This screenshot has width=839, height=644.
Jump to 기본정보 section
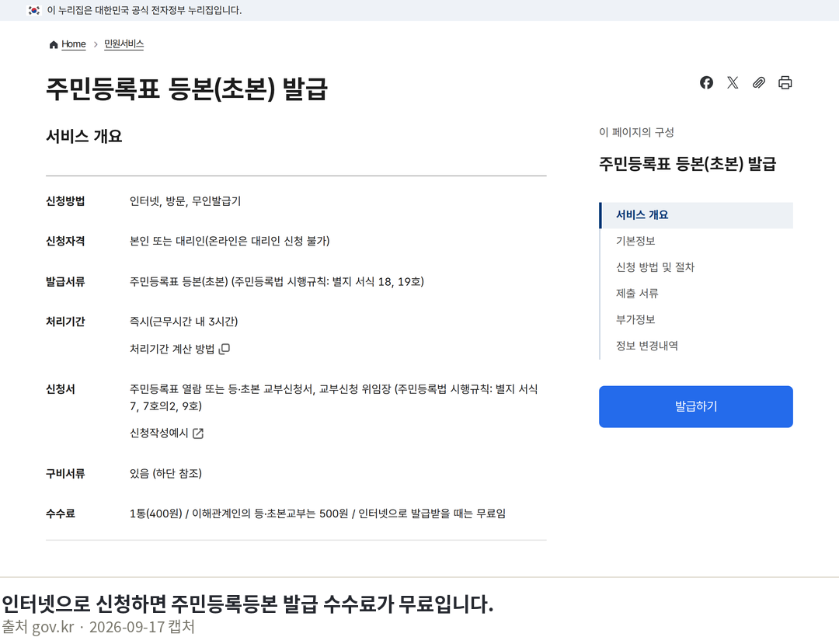coord(635,241)
